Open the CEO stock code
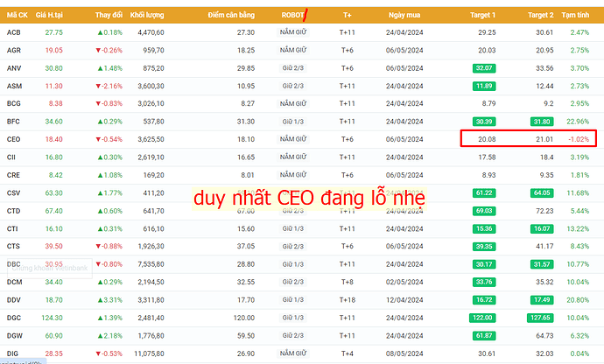 pyautogui.click(x=13, y=139)
